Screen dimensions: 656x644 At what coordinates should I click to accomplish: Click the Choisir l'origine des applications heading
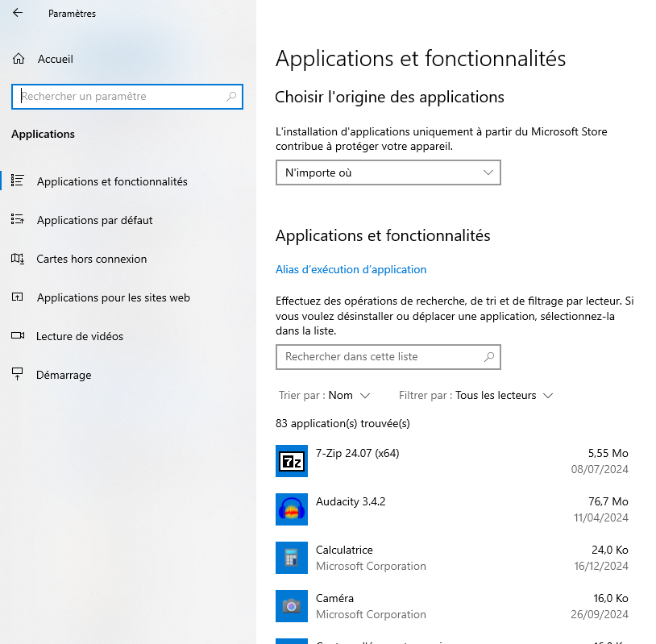pos(389,97)
